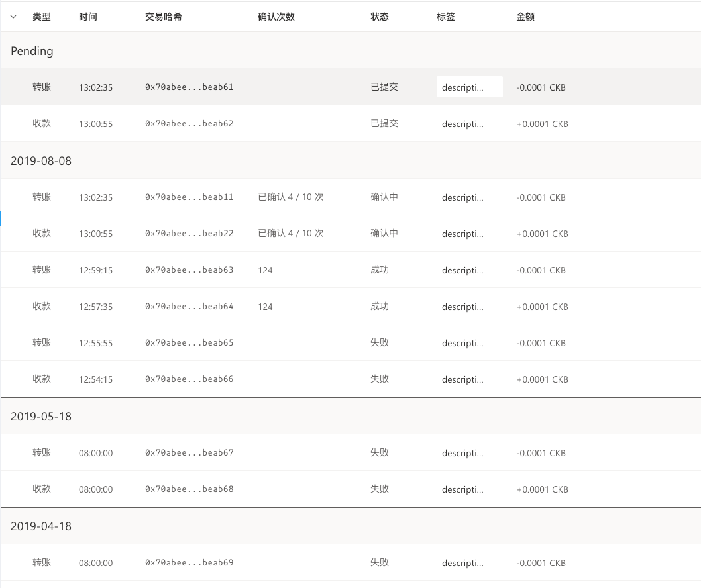Click description label of transaction beab22
Viewport: 701px width, 588px height.
pyautogui.click(x=462, y=234)
